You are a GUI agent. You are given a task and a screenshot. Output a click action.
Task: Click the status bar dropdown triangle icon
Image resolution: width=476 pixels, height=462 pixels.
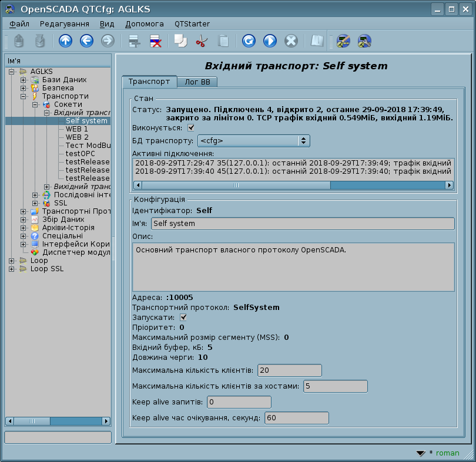click(x=421, y=453)
